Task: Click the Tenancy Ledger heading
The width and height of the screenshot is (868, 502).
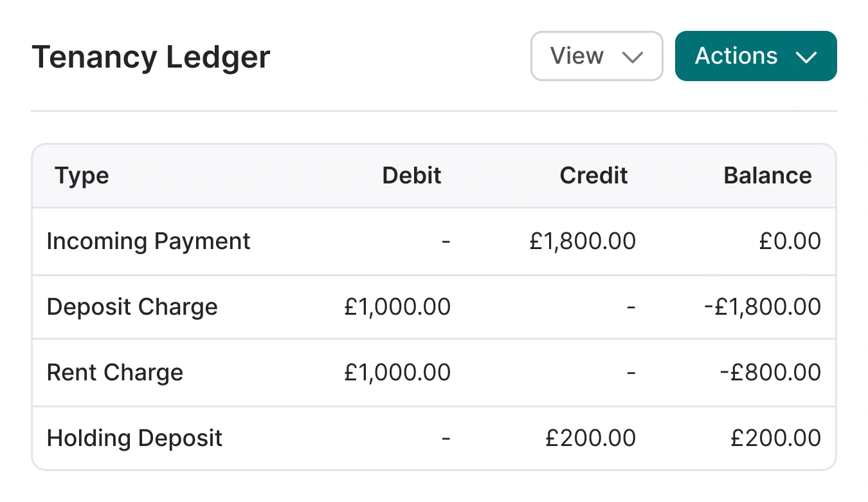Action: click(x=151, y=57)
